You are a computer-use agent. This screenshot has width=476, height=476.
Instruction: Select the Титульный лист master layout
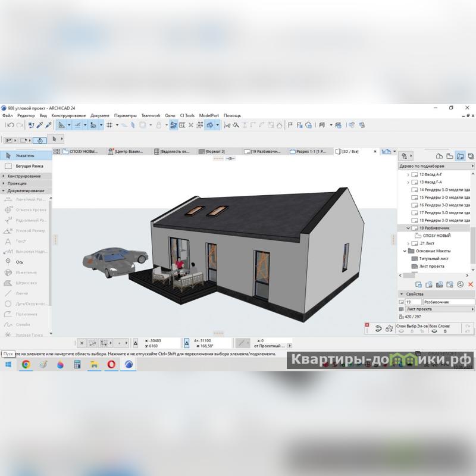coord(434,259)
